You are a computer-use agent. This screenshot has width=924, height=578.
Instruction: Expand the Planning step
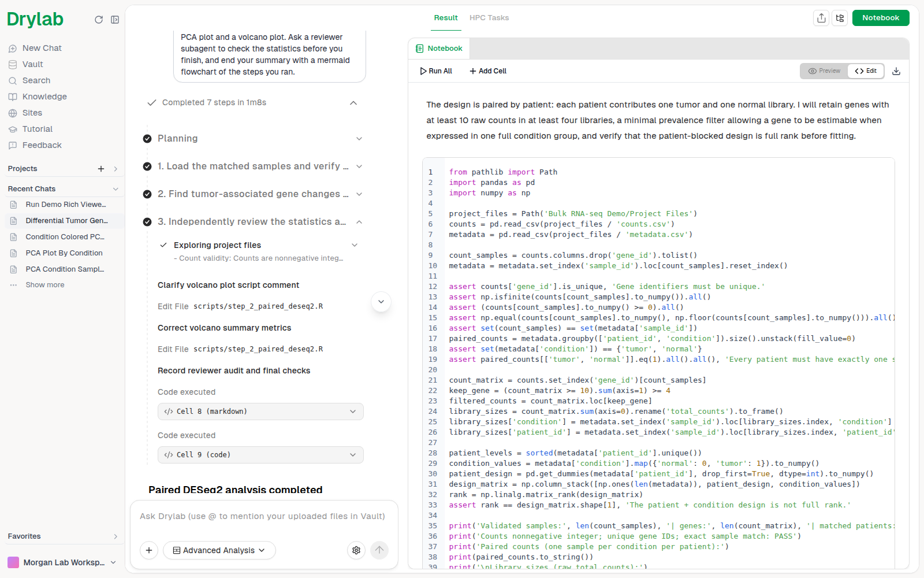click(359, 139)
